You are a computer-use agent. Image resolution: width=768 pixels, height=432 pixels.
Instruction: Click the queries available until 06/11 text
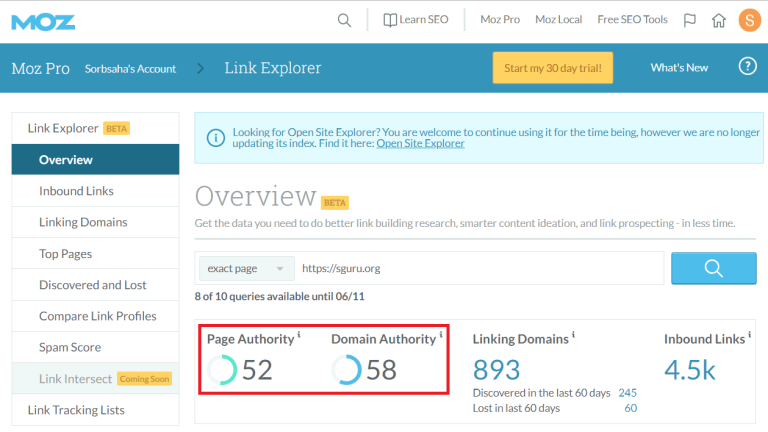[x=279, y=296]
